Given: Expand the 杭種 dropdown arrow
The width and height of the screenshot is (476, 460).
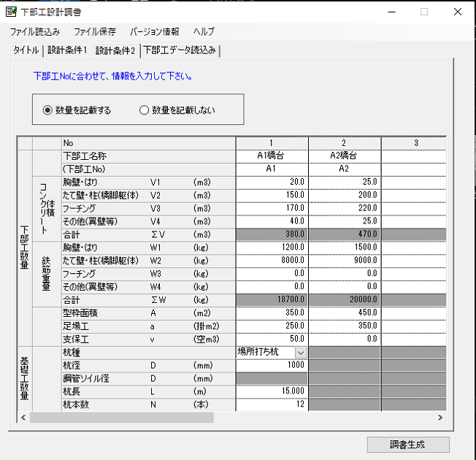Looking at the screenshot, I should [301, 353].
